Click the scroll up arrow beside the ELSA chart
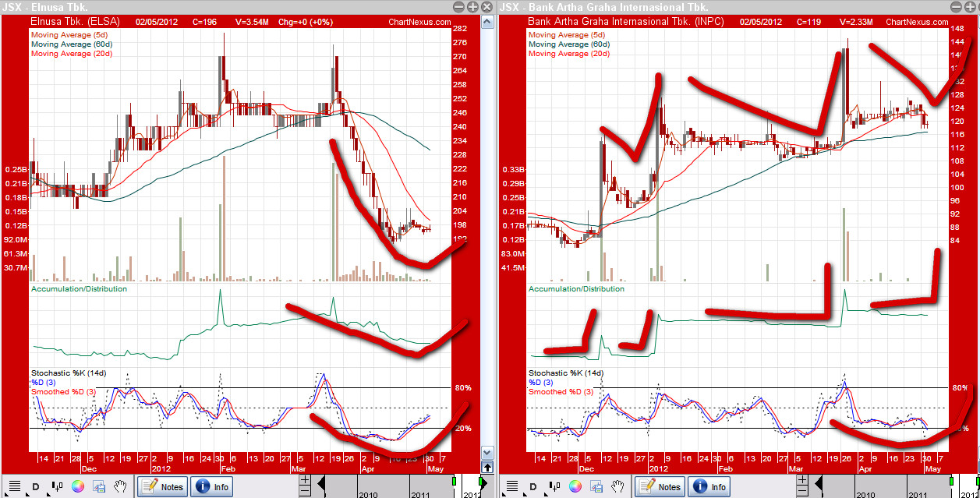 (x=486, y=22)
